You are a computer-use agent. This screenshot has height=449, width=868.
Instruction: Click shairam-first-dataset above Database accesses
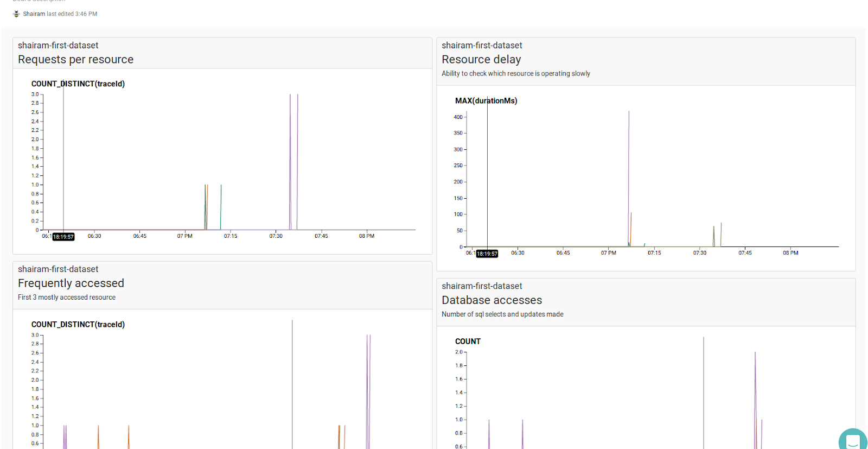[x=482, y=286]
